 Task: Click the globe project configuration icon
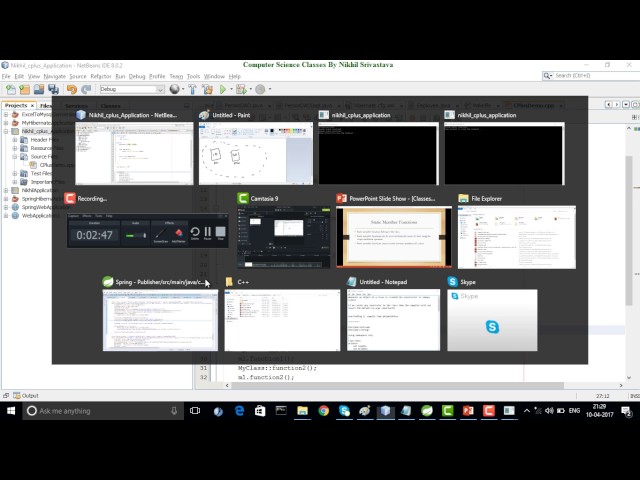click(174, 89)
